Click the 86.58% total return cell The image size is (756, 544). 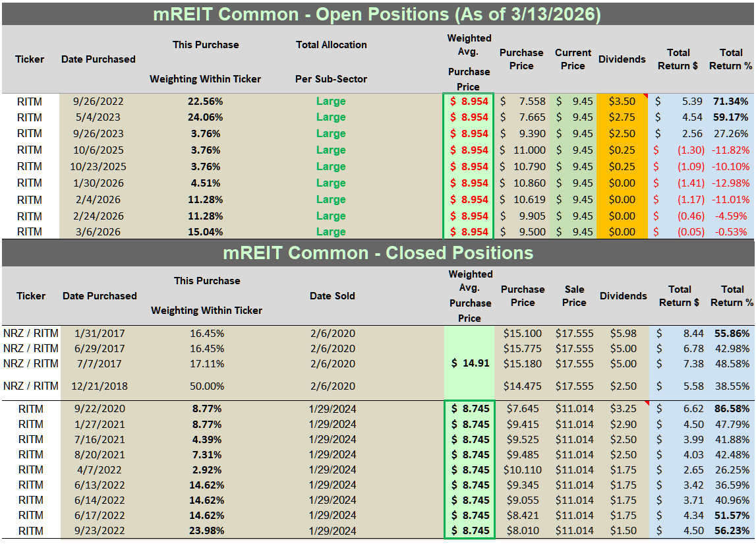pos(732,409)
